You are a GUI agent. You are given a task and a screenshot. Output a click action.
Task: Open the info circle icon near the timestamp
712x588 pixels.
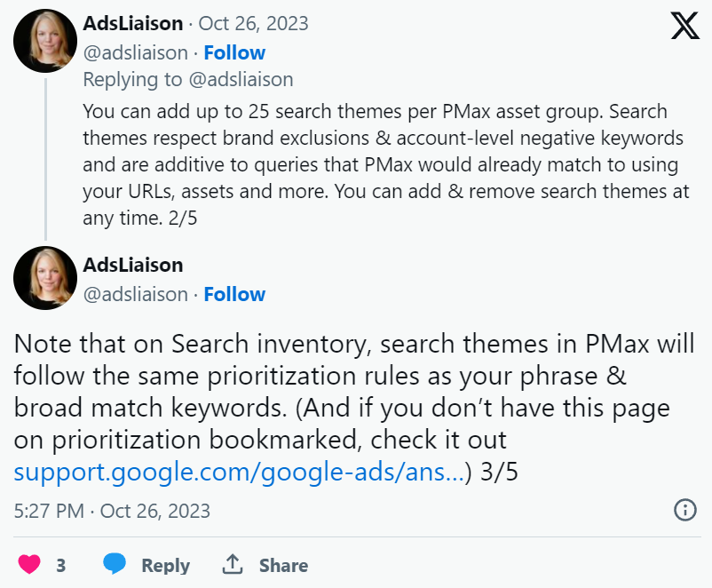[x=684, y=510]
